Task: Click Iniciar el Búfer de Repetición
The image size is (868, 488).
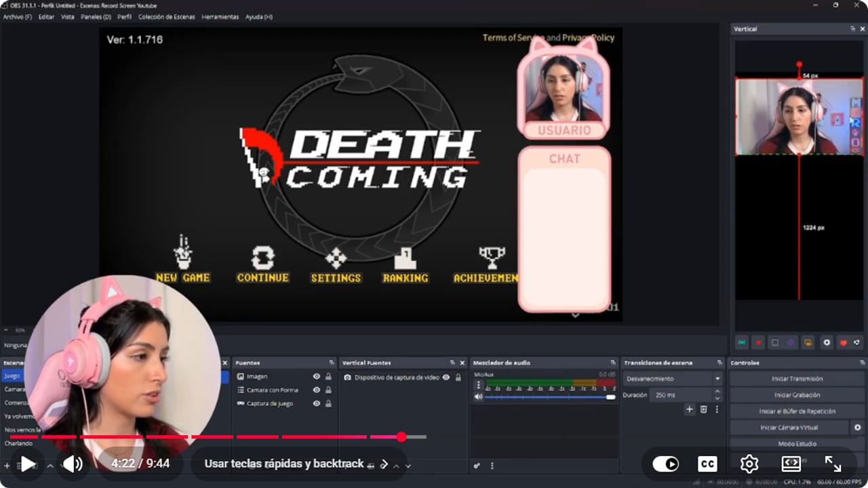Action: [796, 411]
